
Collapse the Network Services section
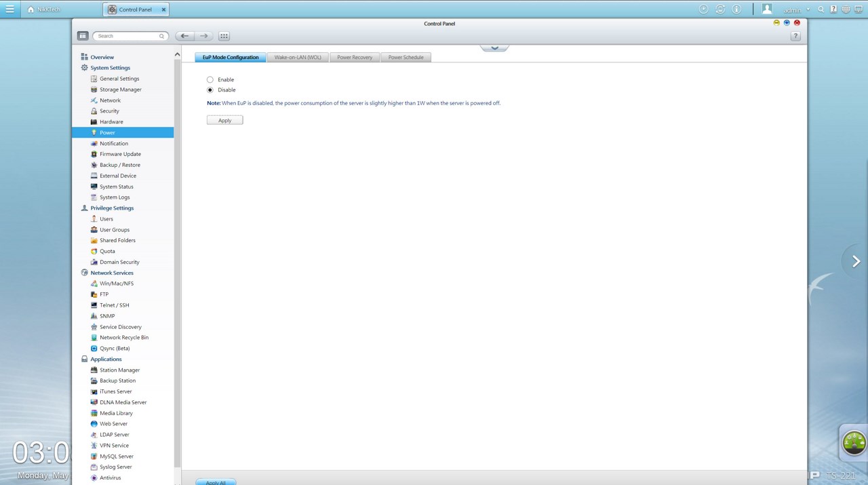point(111,273)
